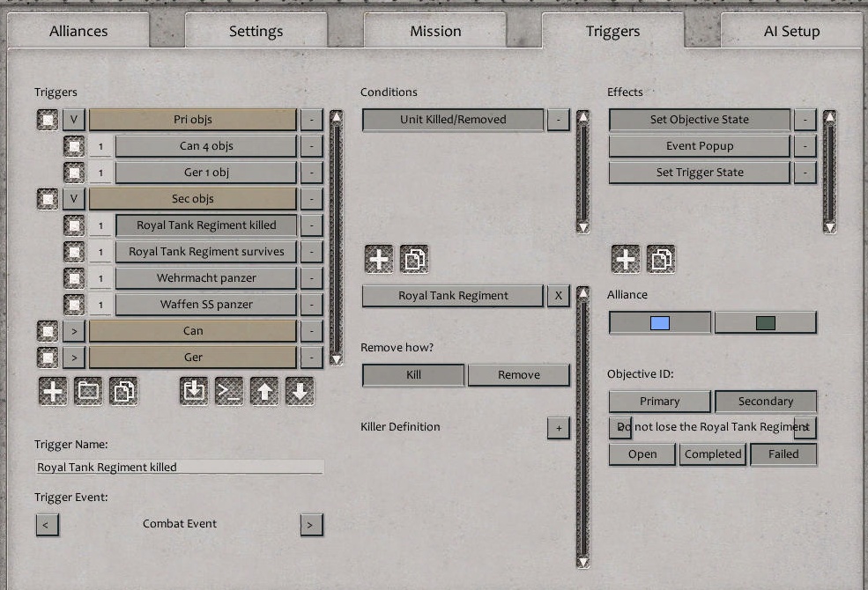
Task: Collapse the Sec objs group with the V button
Action: pos(73,198)
